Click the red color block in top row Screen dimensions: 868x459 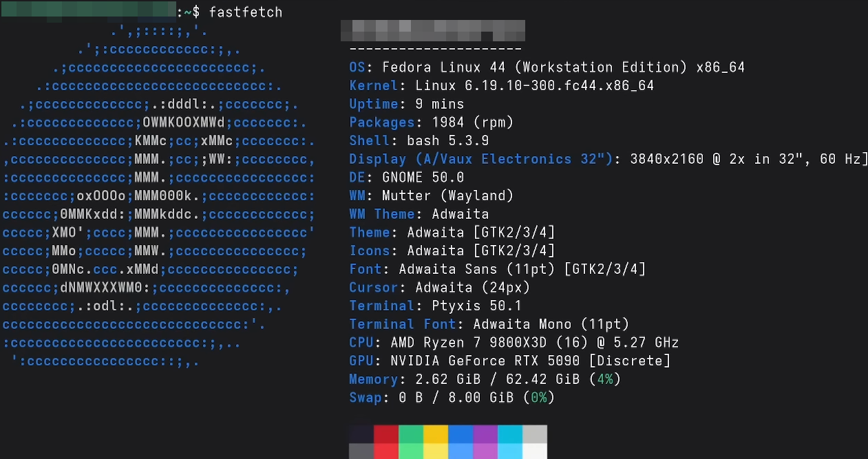(x=386, y=434)
